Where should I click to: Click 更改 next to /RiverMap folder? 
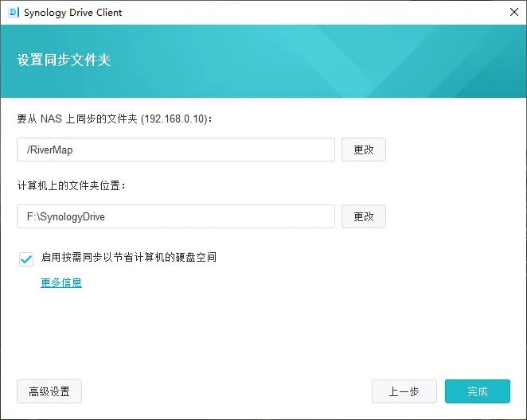pyautogui.click(x=364, y=150)
